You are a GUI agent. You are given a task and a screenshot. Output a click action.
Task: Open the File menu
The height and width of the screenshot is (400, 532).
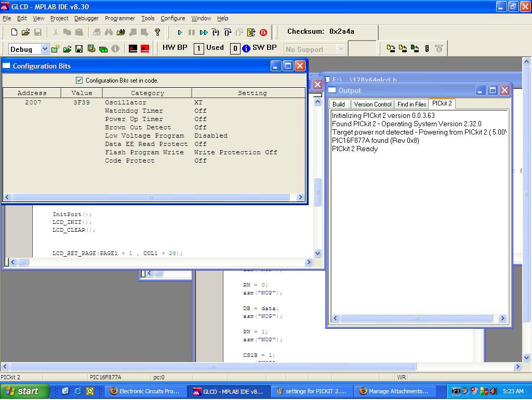pyautogui.click(x=7, y=18)
